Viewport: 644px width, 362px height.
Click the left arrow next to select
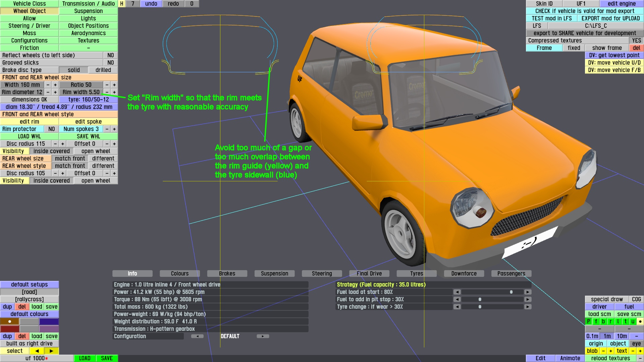pyautogui.click(x=37, y=351)
